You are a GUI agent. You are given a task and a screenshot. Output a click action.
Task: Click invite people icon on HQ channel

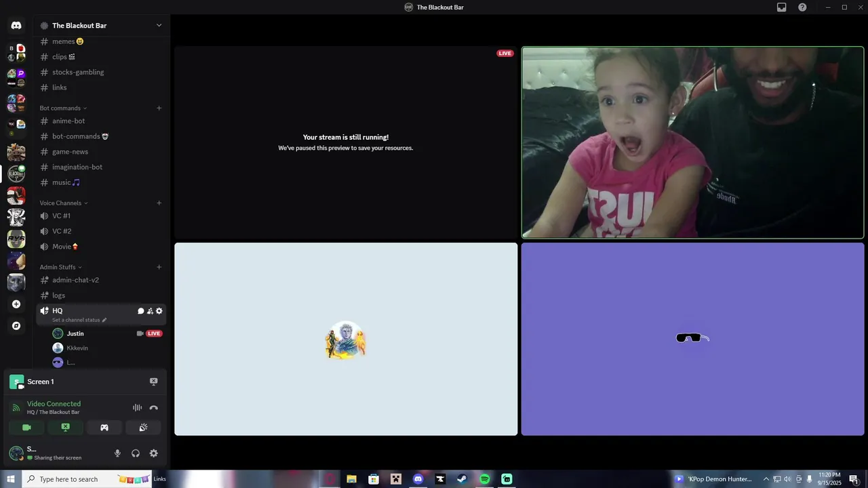[150, 311]
